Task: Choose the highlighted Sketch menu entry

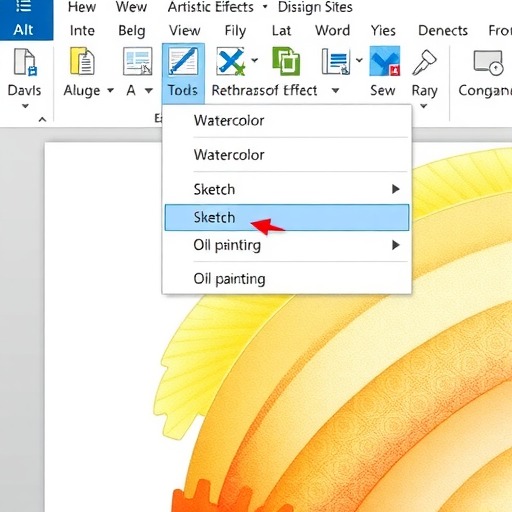Action: (287, 217)
